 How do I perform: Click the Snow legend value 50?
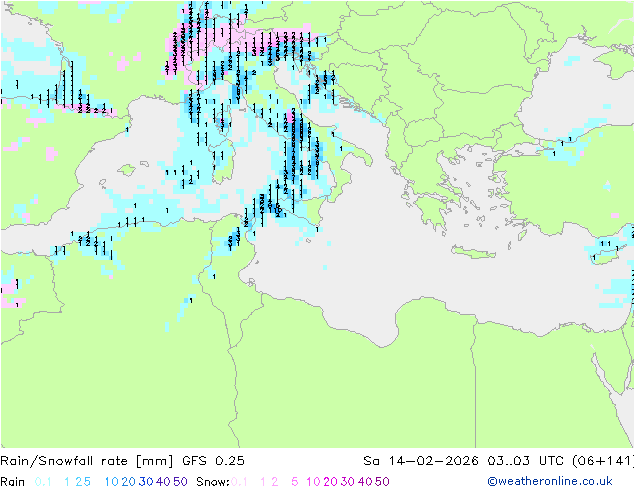tap(382, 482)
